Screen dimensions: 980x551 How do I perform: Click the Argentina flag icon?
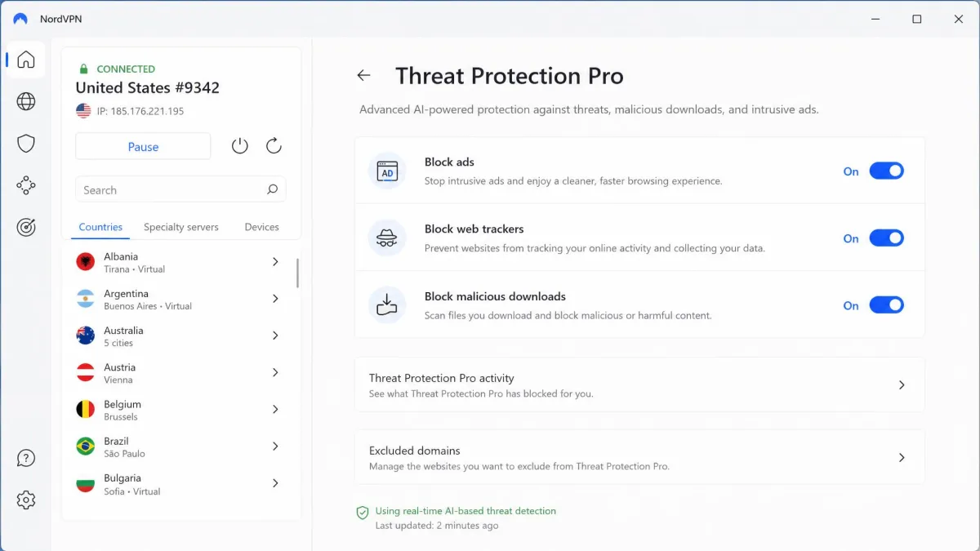pyautogui.click(x=86, y=299)
